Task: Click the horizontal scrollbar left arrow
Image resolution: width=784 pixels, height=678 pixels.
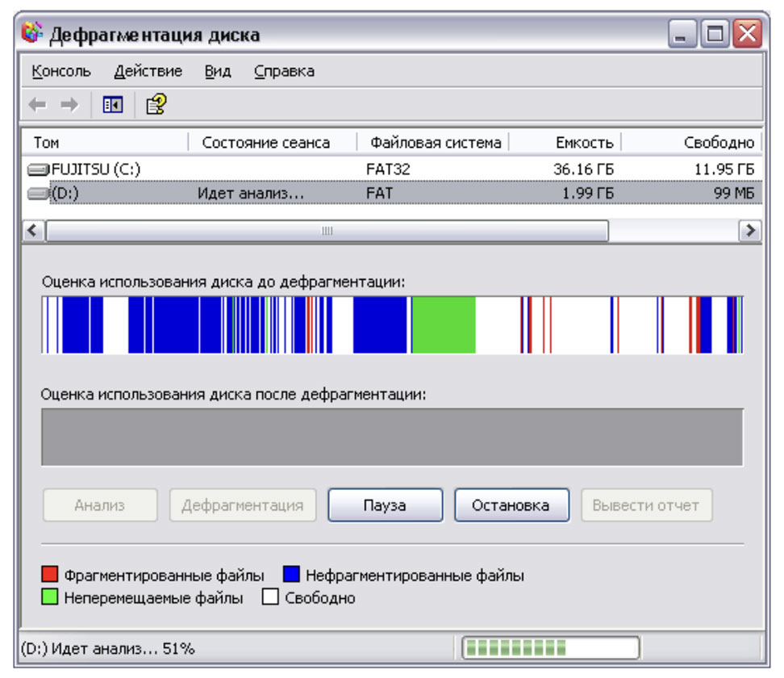Action: click(34, 231)
